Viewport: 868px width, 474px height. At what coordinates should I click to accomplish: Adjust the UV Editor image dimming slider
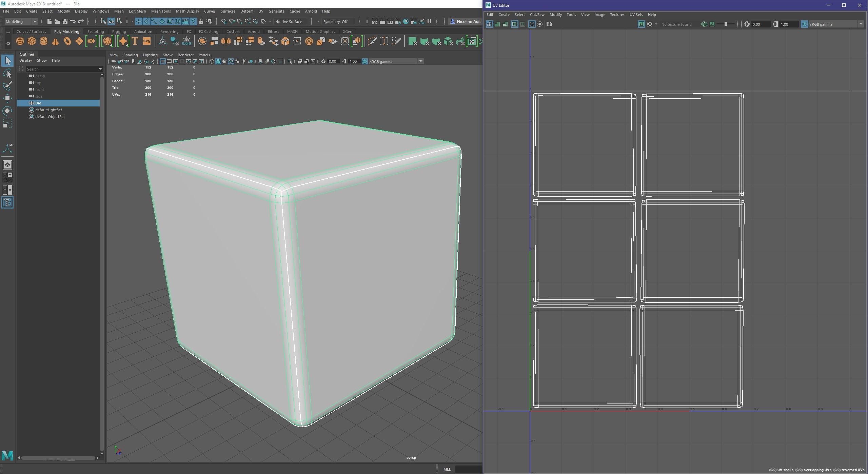click(x=726, y=24)
